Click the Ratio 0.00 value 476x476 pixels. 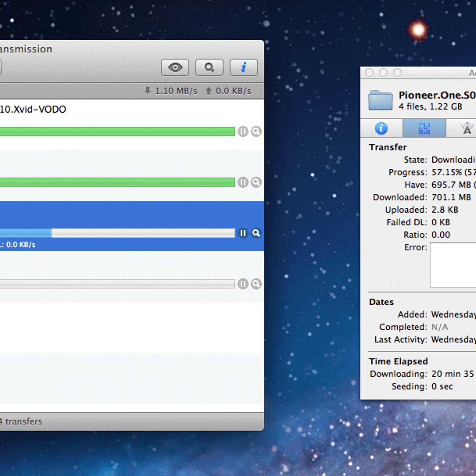(x=441, y=235)
